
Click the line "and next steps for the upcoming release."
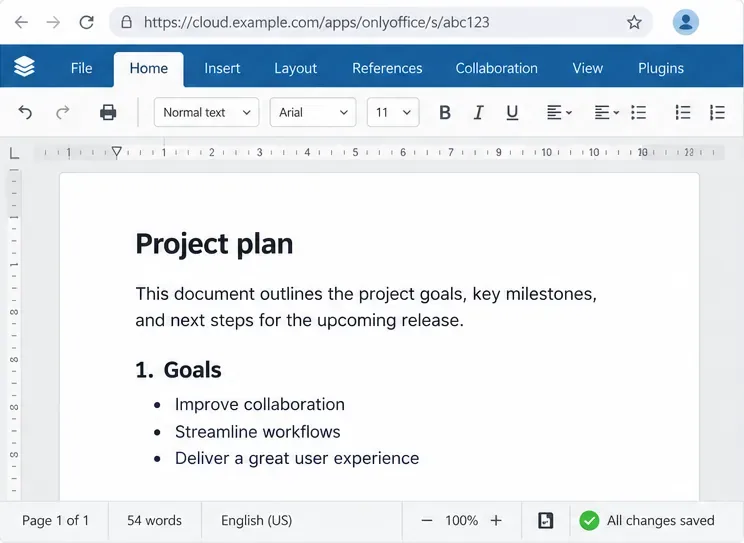[299, 320]
